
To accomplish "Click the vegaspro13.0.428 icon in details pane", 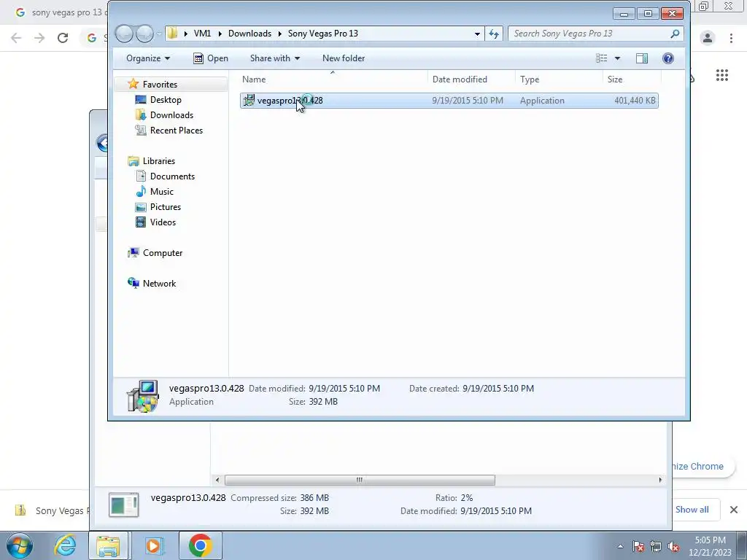I will (x=142, y=396).
